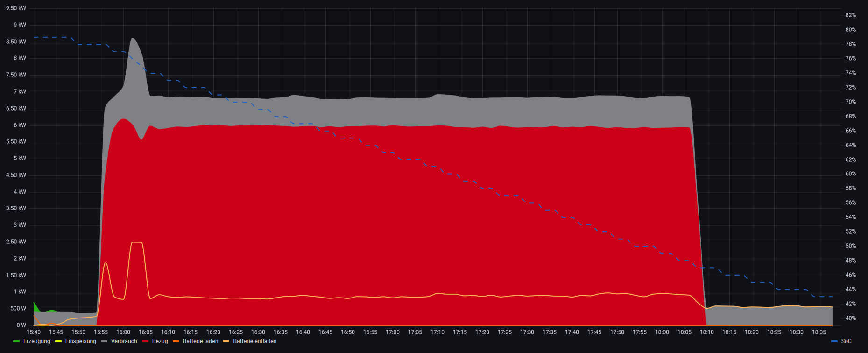
Task: Isolate the Batterie entladen legend label
Action: point(254,341)
